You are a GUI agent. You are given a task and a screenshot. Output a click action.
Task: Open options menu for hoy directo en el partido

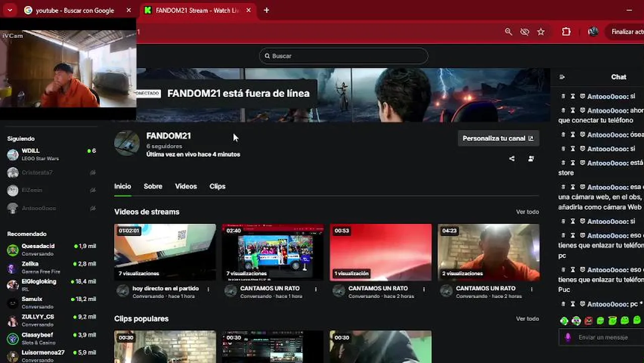208,289
